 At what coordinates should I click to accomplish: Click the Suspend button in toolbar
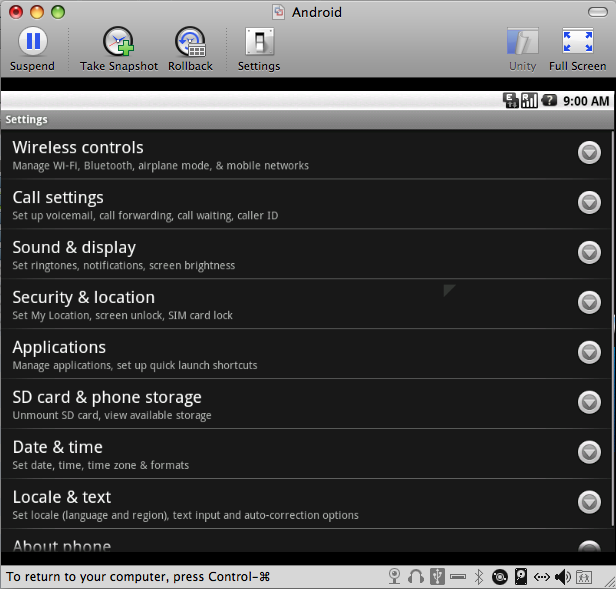pos(32,42)
